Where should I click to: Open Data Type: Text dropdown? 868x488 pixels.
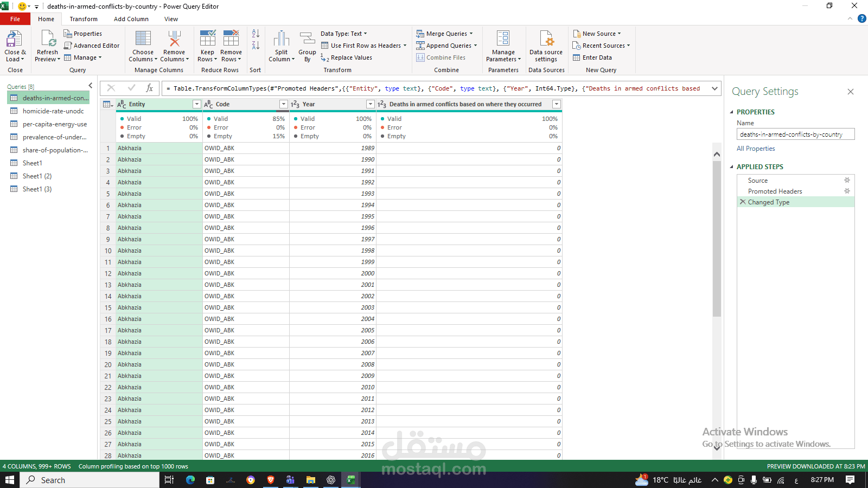344,34
